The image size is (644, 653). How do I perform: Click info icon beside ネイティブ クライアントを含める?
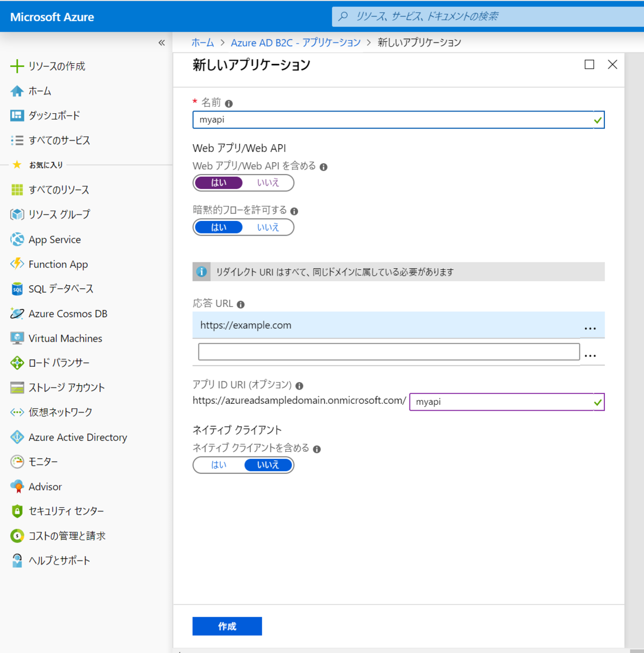[x=317, y=449]
